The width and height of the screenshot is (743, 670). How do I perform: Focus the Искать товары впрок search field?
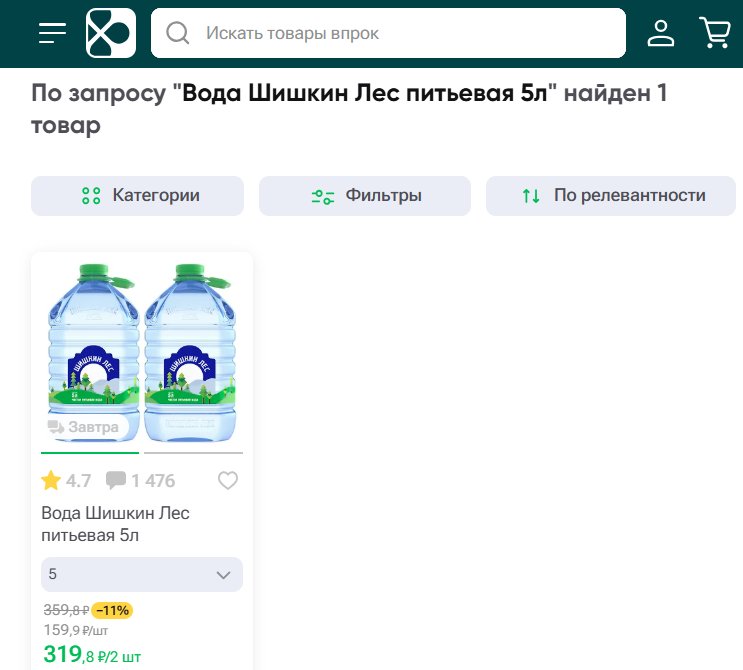pyautogui.click(x=388, y=33)
